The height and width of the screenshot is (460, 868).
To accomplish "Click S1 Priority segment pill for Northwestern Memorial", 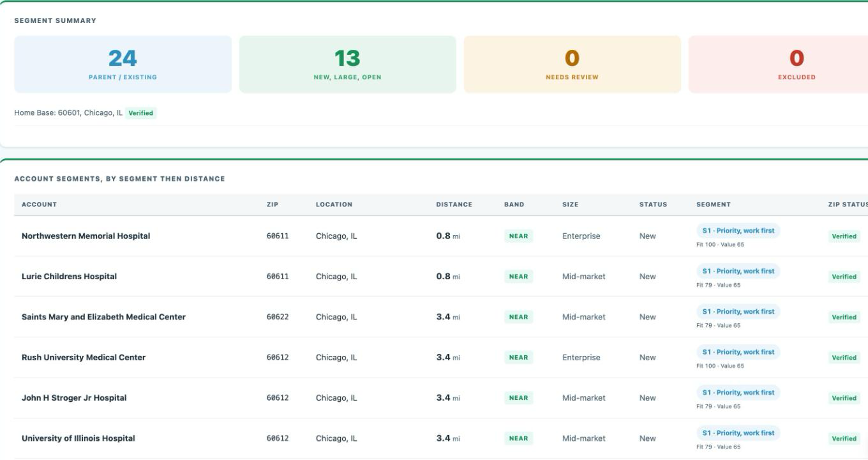I will coord(738,231).
